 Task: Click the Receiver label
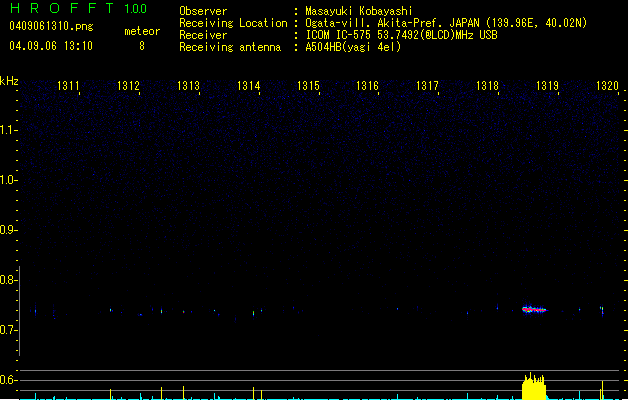tap(203, 35)
